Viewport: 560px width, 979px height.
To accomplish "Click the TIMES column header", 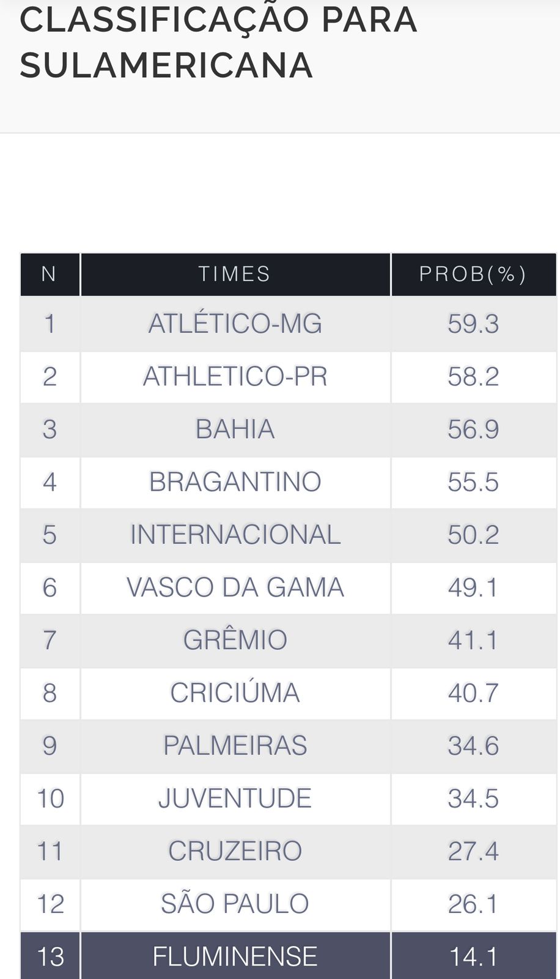I will point(235,274).
